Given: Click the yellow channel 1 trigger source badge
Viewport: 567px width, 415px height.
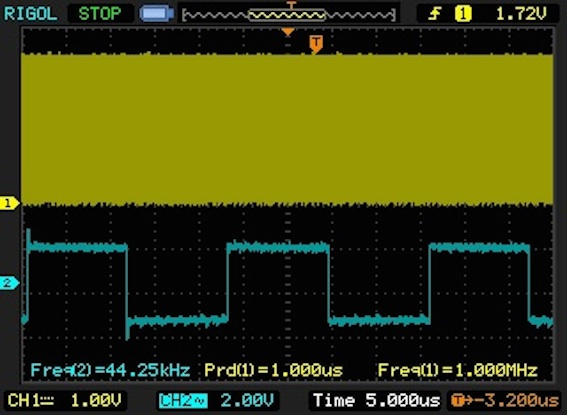Looking at the screenshot, I should pyautogui.click(x=463, y=14).
